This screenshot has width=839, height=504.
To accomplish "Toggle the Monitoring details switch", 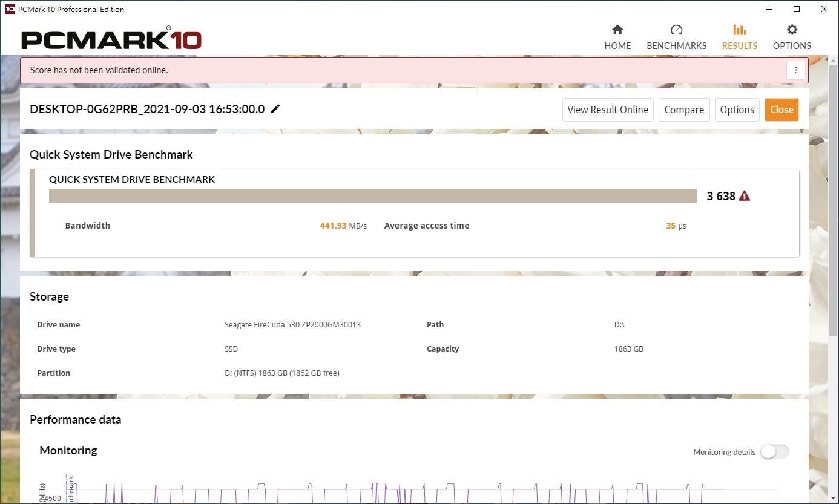I will tap(774, 452).
